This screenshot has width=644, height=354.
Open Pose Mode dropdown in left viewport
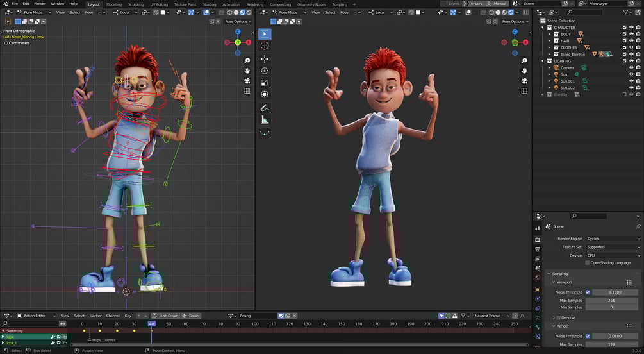pyautogui.click(x=34, y=12)
